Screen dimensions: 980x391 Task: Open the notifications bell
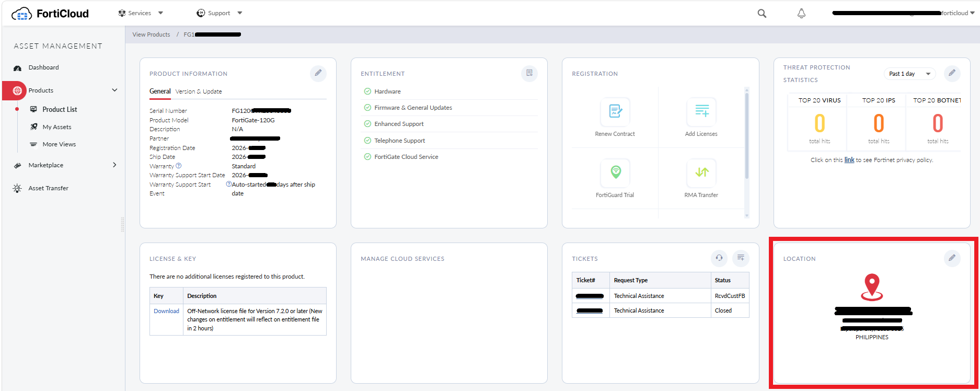click(x=801, y=14)
